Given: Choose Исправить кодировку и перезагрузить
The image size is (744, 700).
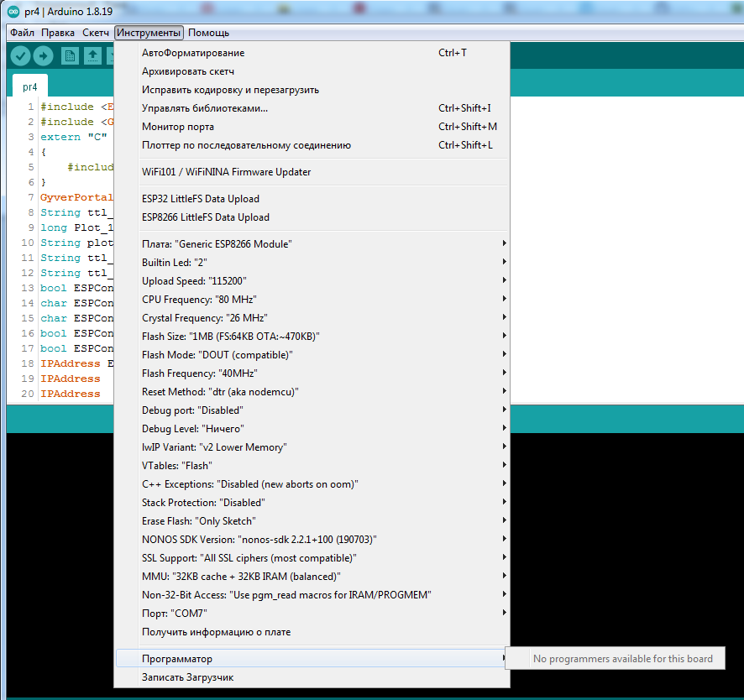Looking at the screenshot, I should point(312,90).
